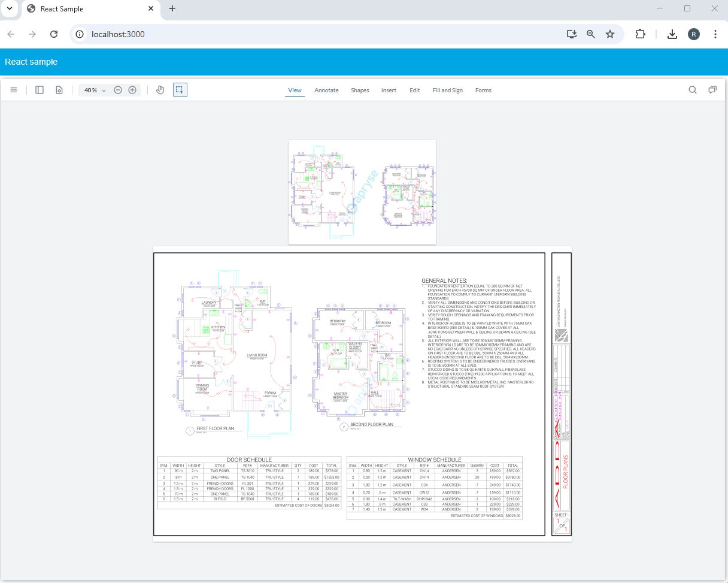The width and height of the screenshot is (728, 583).
Task: Click the FLOOR PLANS title block text
Action: (x=565, y=472)
